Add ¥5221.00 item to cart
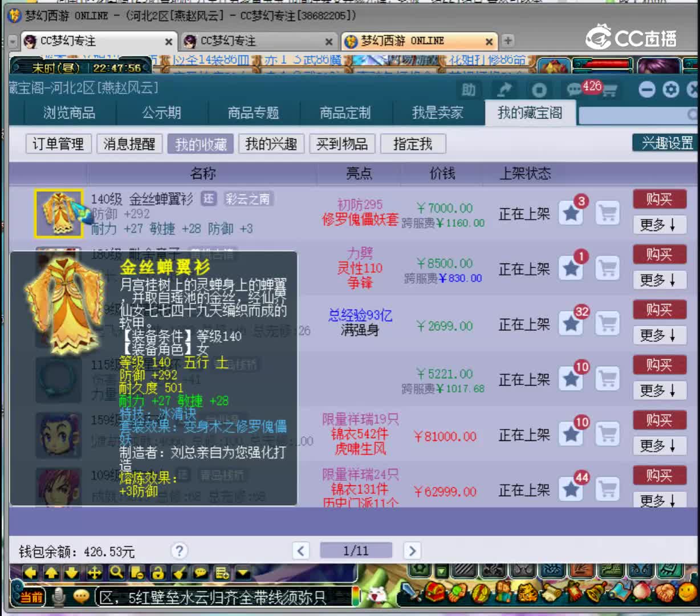Image resolution: width=700 pixels, height=616 pixels. pyautogui.click(x=608, y=378)
